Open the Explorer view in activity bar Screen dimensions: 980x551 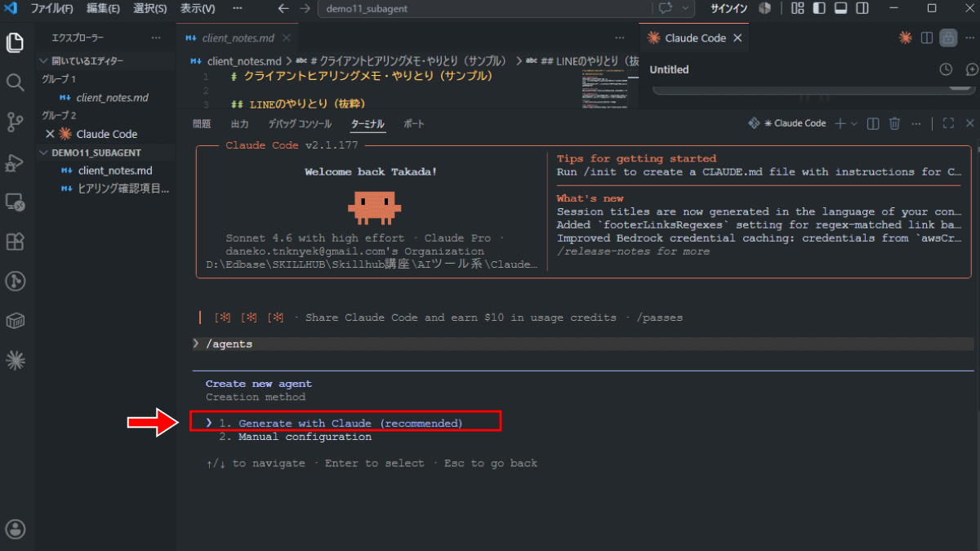(x=15, y=42)
